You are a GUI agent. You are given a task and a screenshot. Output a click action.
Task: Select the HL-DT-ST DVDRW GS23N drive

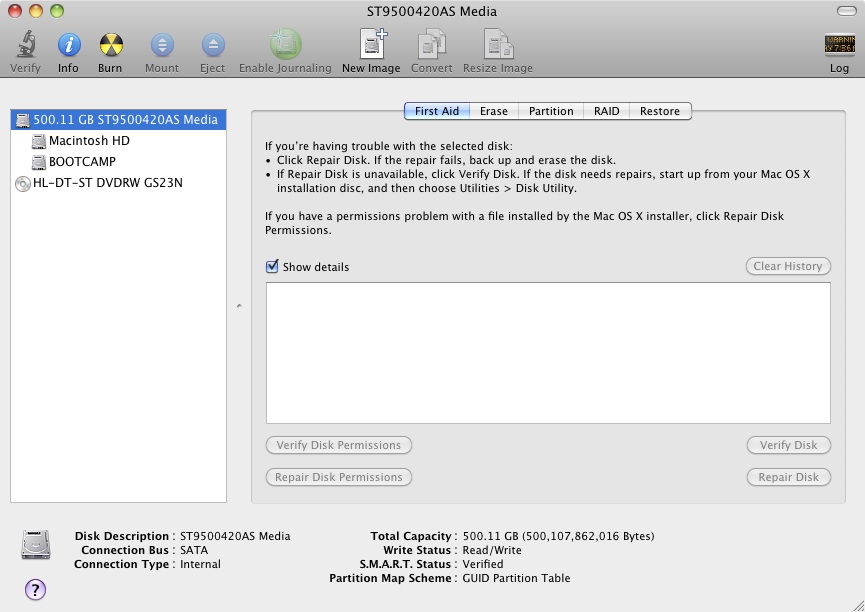[x=118, y=183]
